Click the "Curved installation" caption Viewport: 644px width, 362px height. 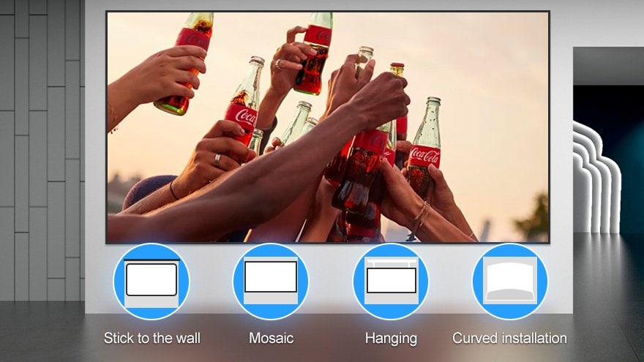coord(509,338)
